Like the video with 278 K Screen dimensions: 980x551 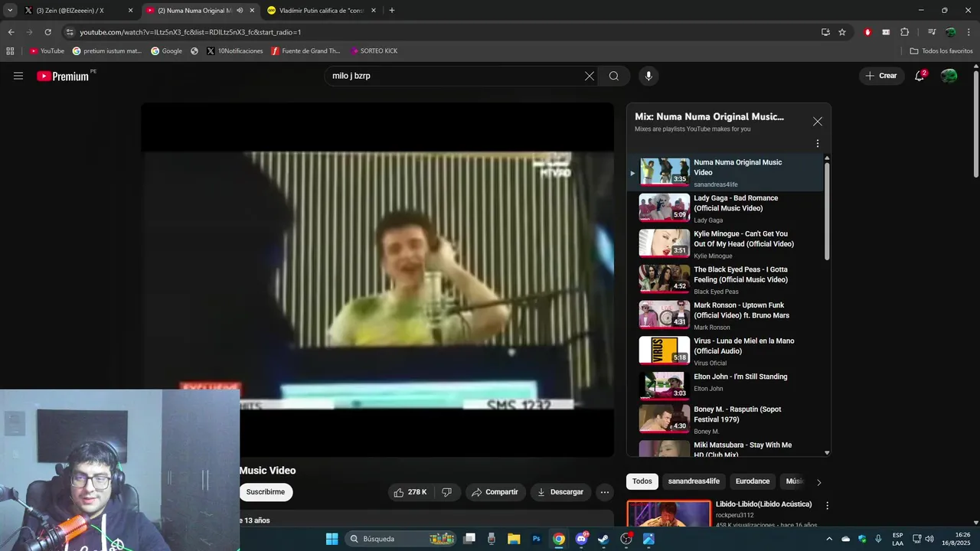pyautogui.click(x=410, y=492)
